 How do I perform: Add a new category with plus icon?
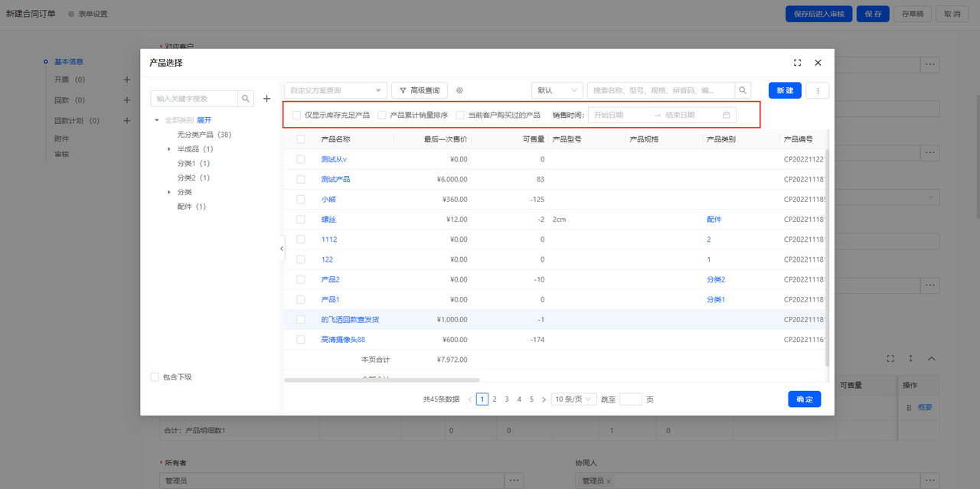point(267,99)
